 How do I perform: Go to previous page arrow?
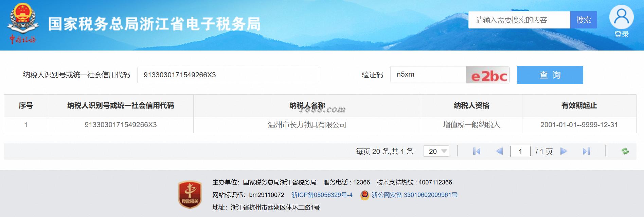pos(499,151)
